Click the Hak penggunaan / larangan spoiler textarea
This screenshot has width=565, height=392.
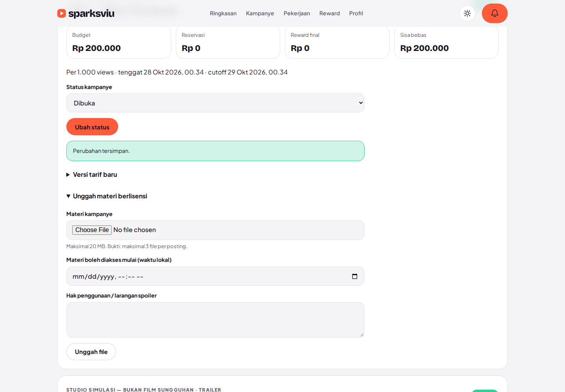pyautogui.click(x=215, y=320)
